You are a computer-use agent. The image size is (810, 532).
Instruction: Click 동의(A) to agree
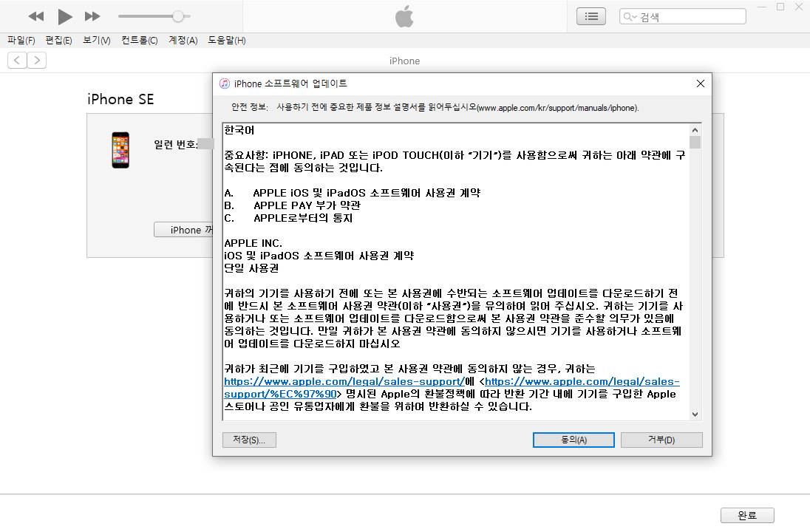click(574, 440)
